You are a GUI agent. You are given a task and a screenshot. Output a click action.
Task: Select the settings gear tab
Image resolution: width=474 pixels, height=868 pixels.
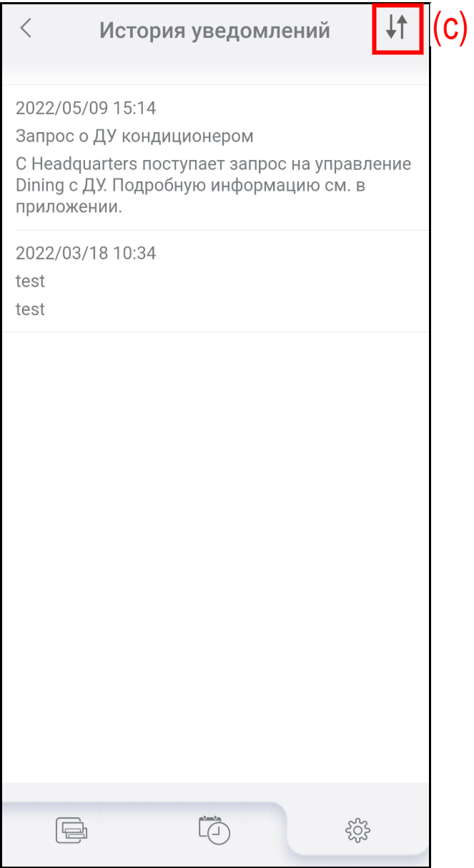[x=357, y=830]
